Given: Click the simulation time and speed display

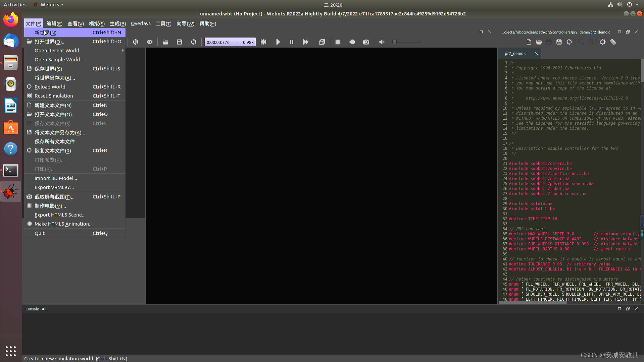Looking at the screenshot, I should [x=230, y=42].
